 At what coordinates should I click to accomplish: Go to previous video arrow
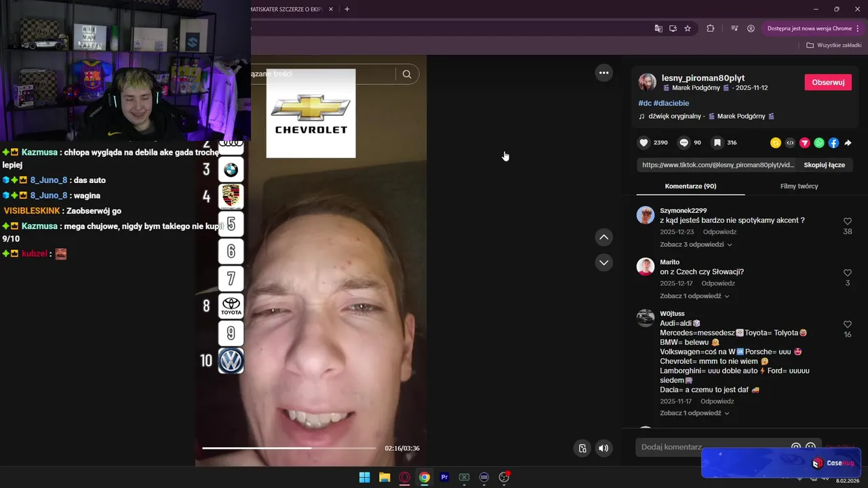click(604, 237)
